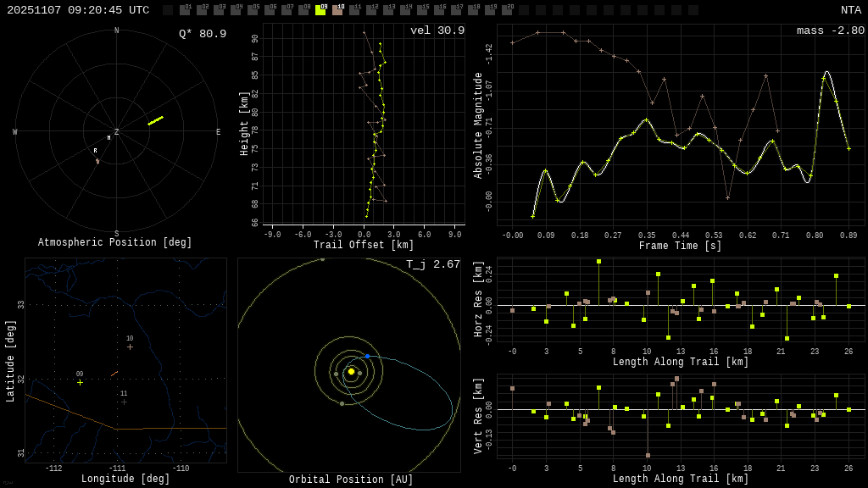The width and height of the screenshot is (868, 488).
Task: Click the UTC timestamp at top left
Action: (x=78, y=10)
